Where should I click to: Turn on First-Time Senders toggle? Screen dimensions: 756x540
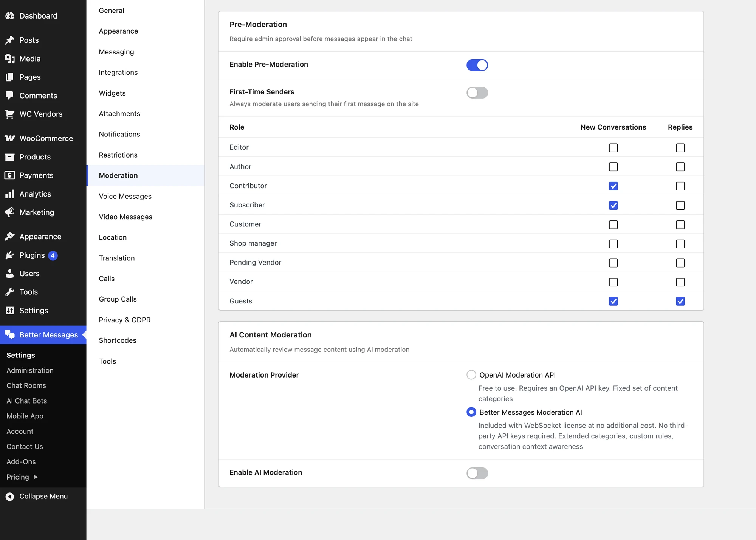point(477,93)
